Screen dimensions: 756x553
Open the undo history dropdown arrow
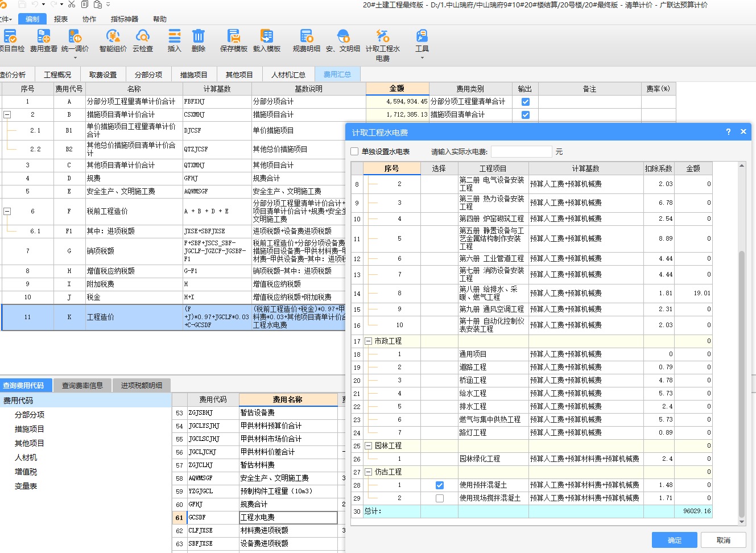point(43,4)
